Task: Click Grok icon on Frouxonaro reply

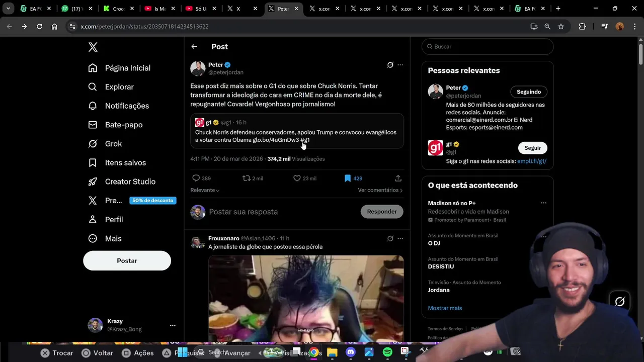Action: [390, 238]
